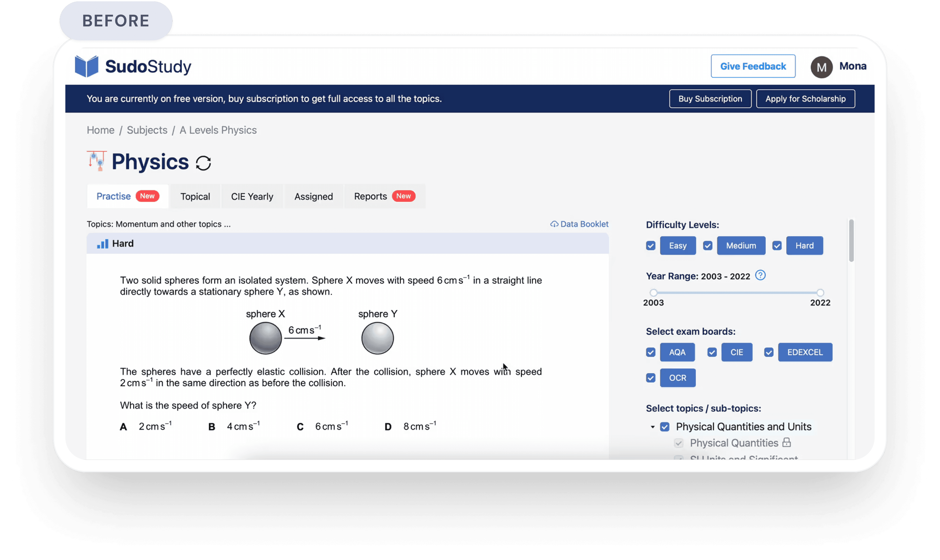Open the CIE Yearly tab
The height and width of the screenshot is (560, 940).
pos(252,197)
